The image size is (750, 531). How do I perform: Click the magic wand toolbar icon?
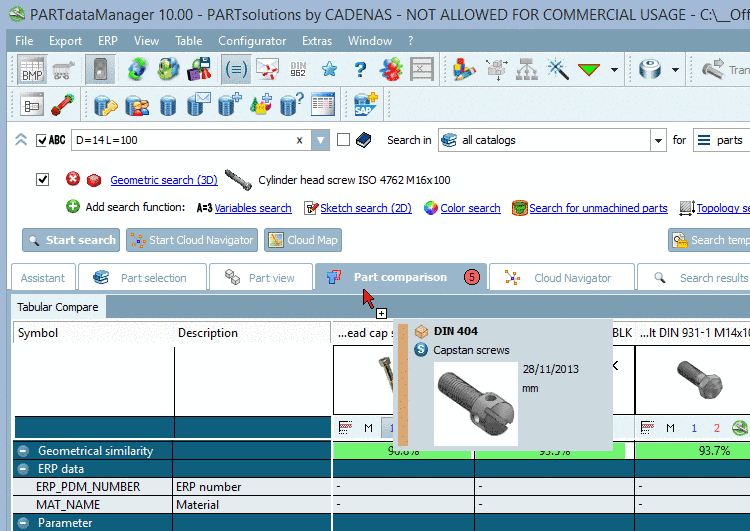coord(558,70)
